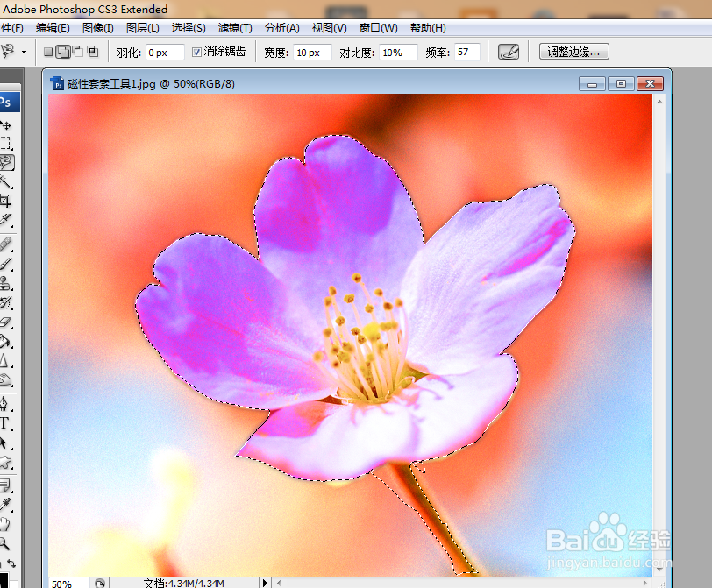Select the Type tool
This screenshot has height=588, width=712.
point(6,423)
